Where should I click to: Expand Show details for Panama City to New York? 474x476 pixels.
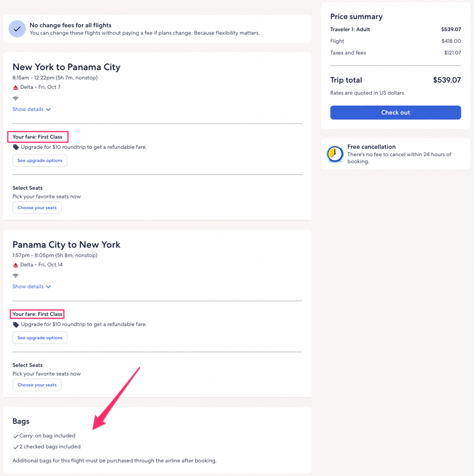[32, 286]
